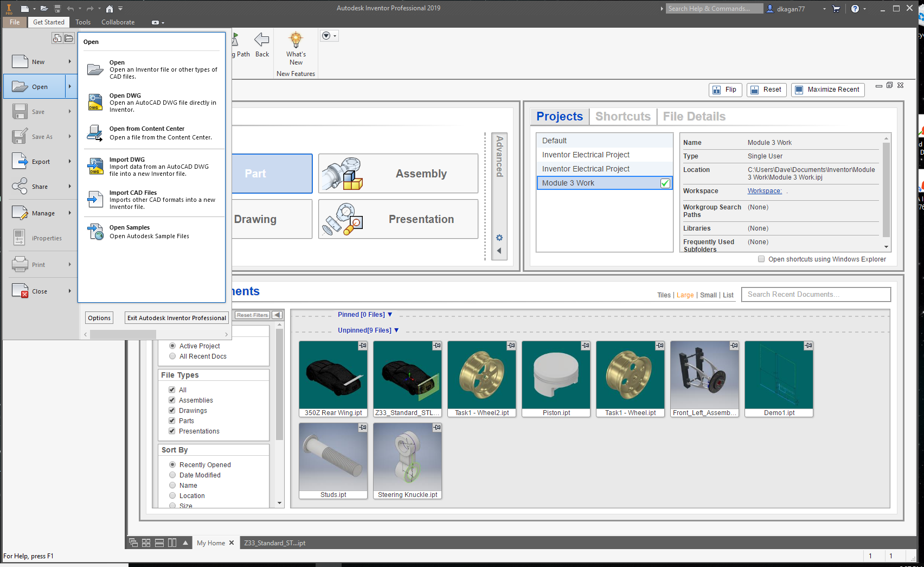Pin the Piston.ipt file using its pin icon

(x=585, y=345)
